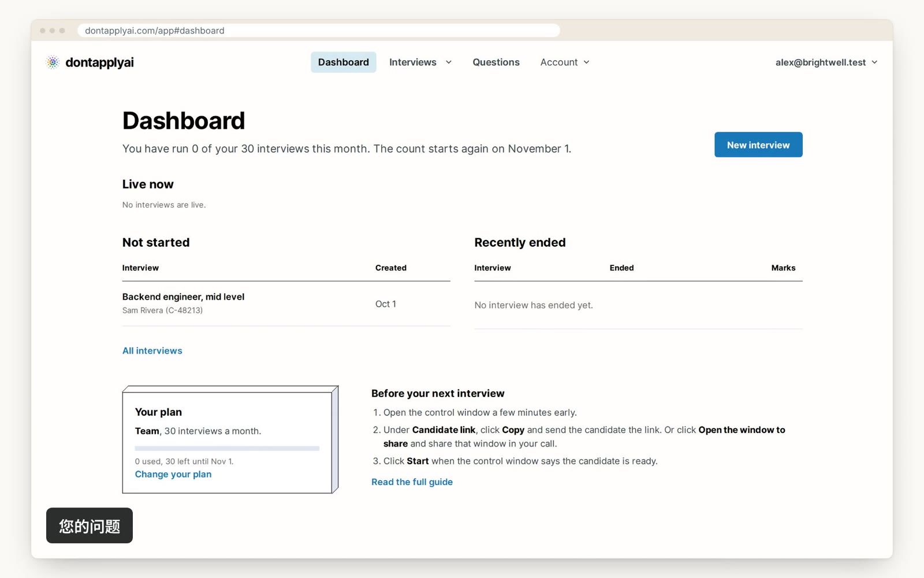The height and width of the screenshot is (578, 924).
Task: Expand the Interviews menu
Action: [x=420, y=62]
